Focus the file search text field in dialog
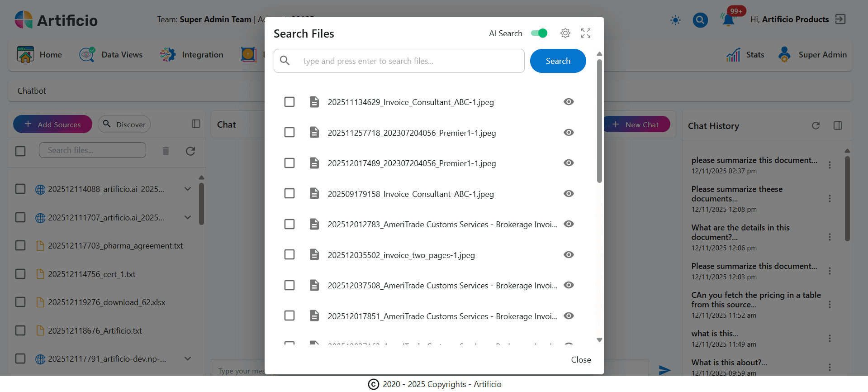The image size is (868, 392). coord(399,61)
